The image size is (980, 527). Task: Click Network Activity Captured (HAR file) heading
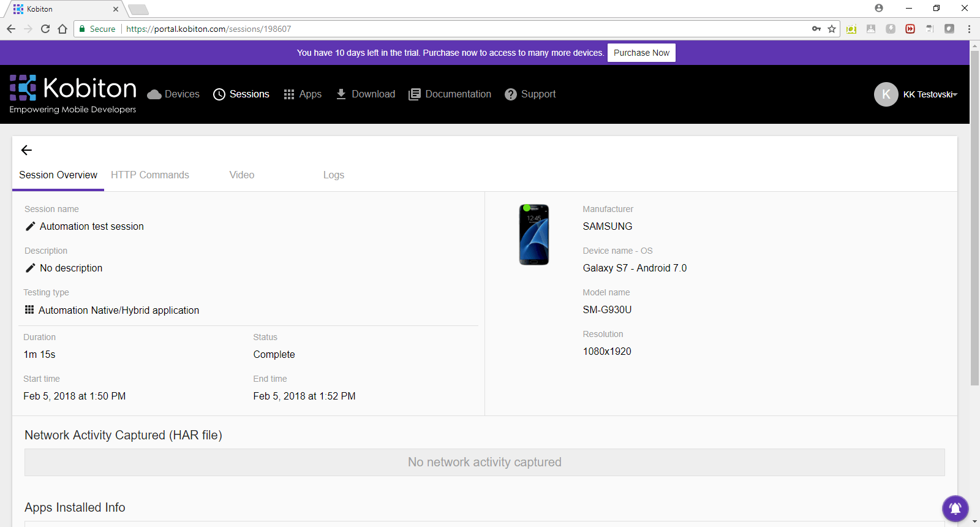point(123,435)
